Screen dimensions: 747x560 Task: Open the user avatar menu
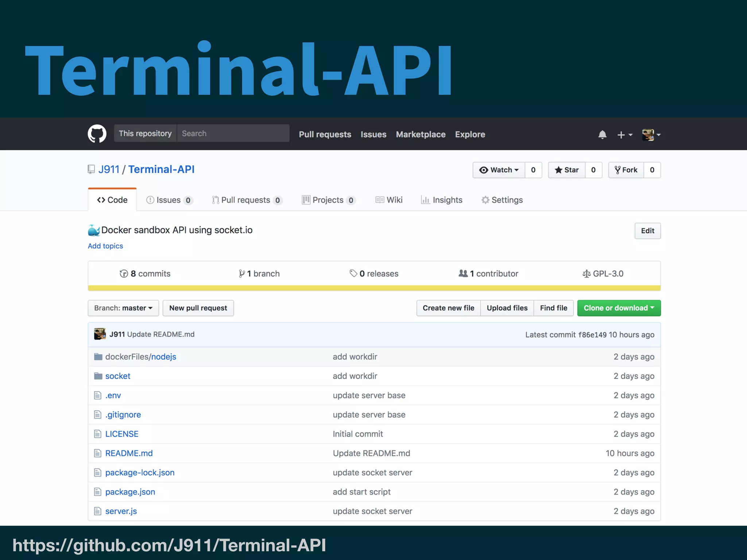click(651, 135)
